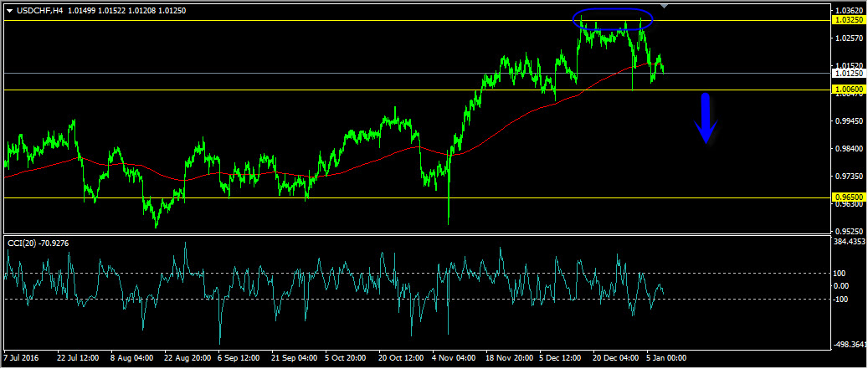The image size is (868, 369).
Task: Click the 1.02570 price scale value
Action: pos(849,38)
